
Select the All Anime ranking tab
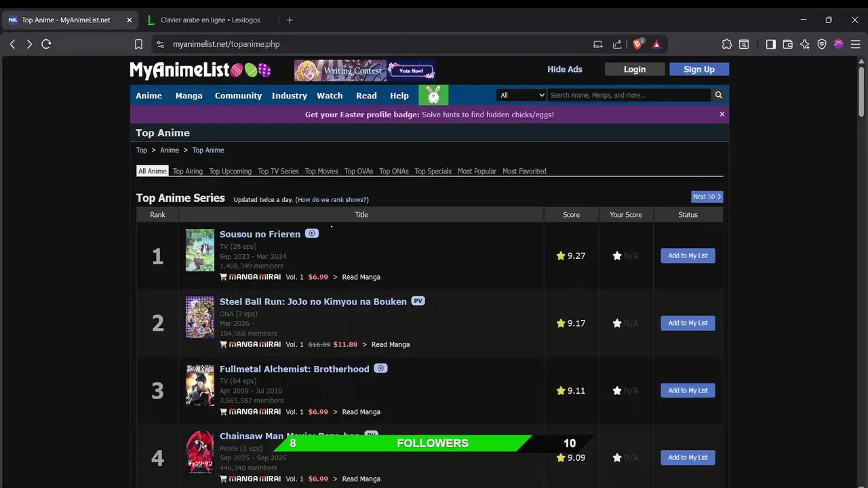(153, 171)
